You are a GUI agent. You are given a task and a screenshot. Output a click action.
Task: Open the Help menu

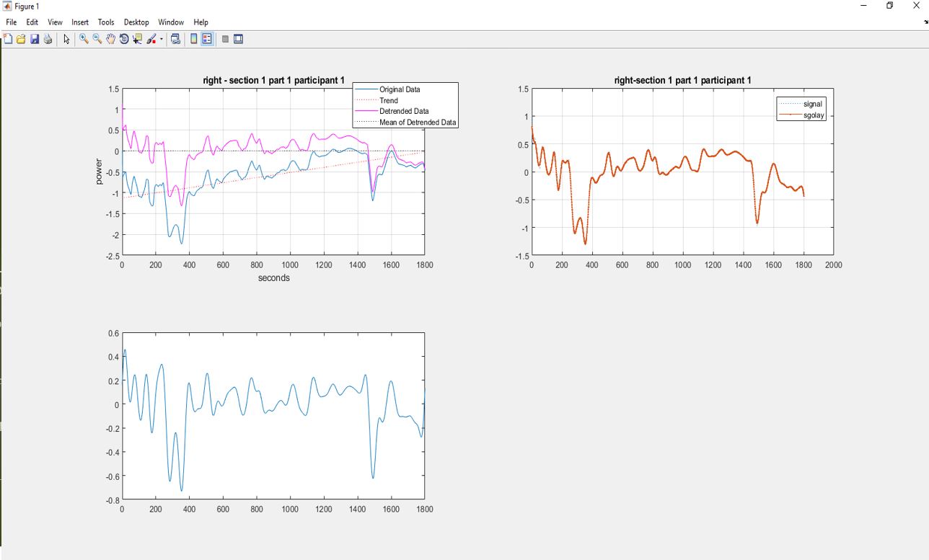pyautogui.click(x=201, y=22)
